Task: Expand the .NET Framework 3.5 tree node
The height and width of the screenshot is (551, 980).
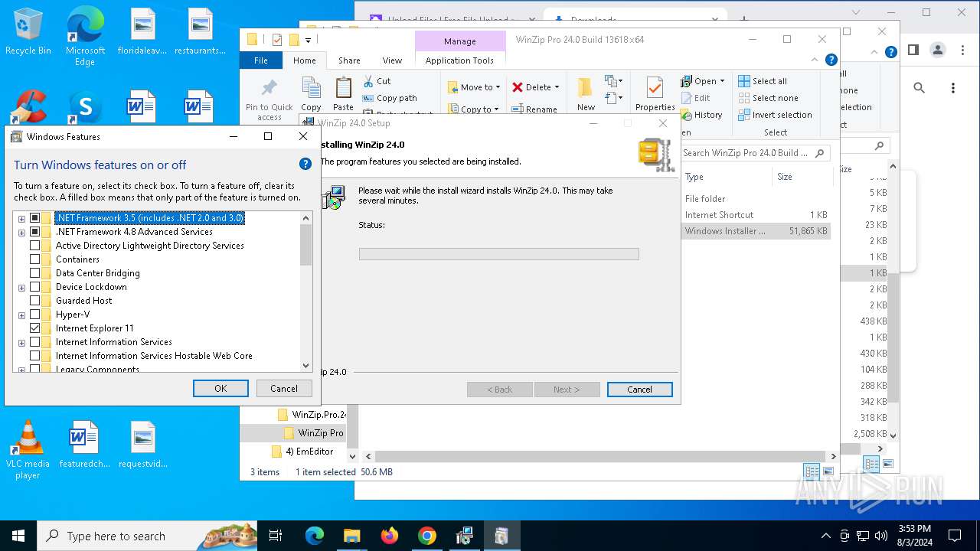Action: (x=21, y=219)
